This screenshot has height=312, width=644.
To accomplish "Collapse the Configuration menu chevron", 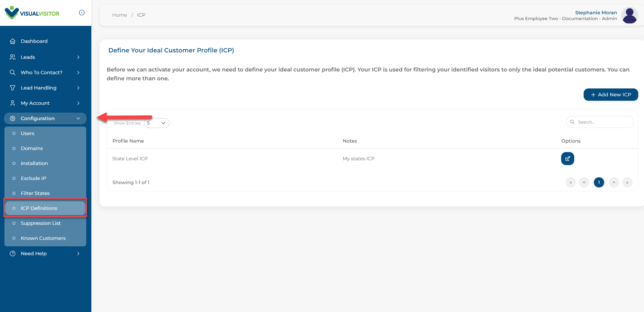I will coord(78,118).
